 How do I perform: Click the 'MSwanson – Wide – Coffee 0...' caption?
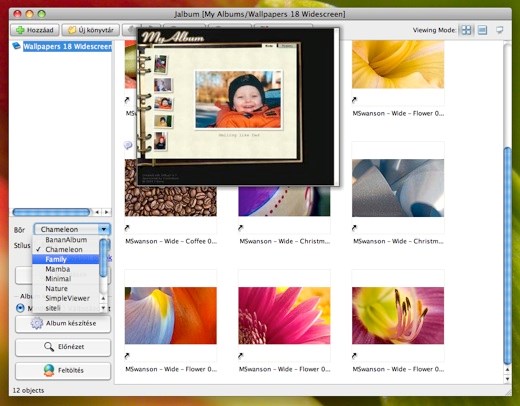(171, 241)
